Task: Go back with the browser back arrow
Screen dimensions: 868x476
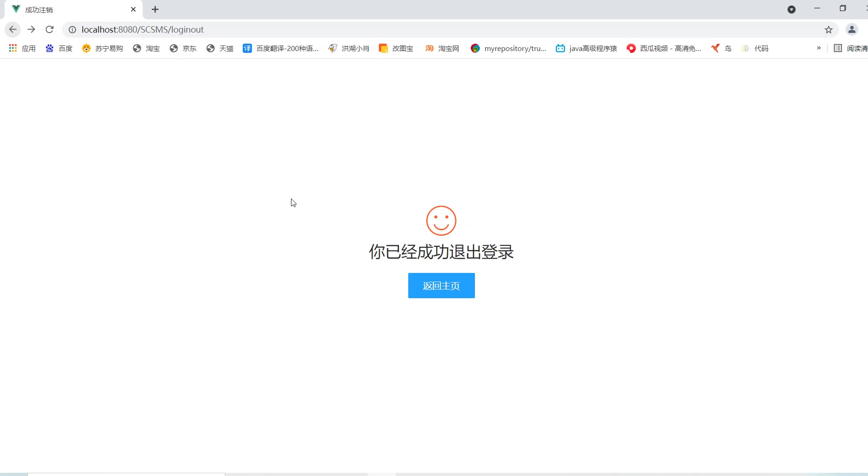Action: 13,29
